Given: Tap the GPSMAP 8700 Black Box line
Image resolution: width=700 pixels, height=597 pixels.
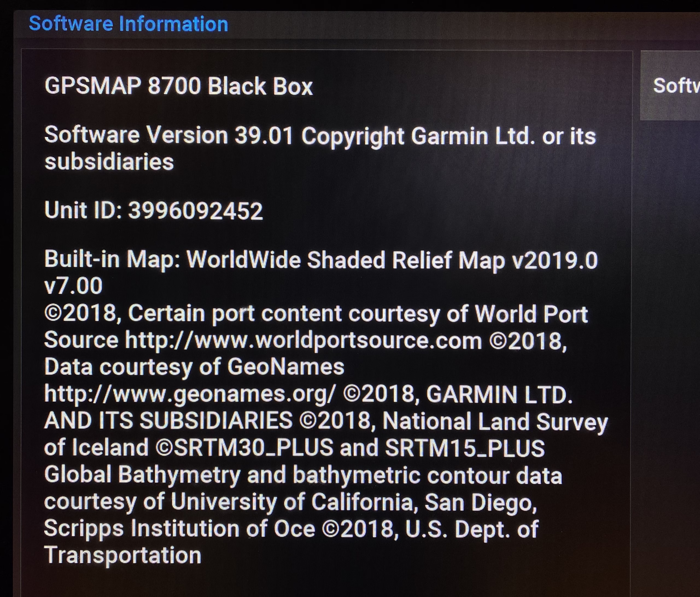Looking at the screenshot, I should pyautogui.click(x=179, y=86).
